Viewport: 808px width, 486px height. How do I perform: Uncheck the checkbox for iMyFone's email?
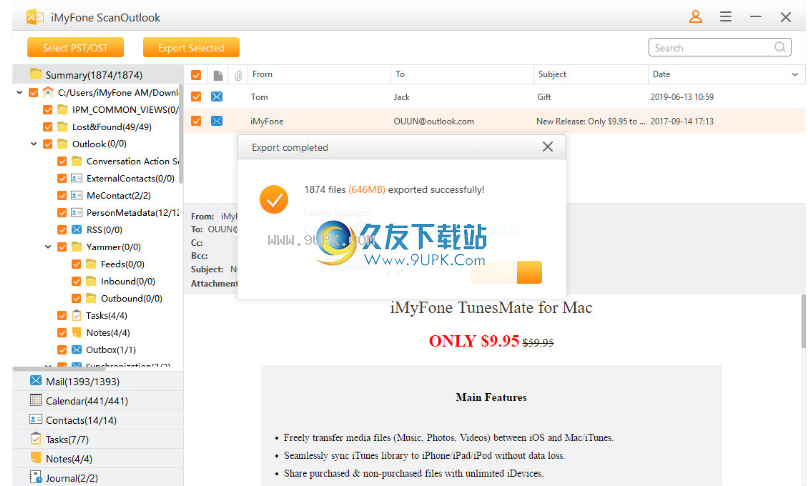pos(196,121)
